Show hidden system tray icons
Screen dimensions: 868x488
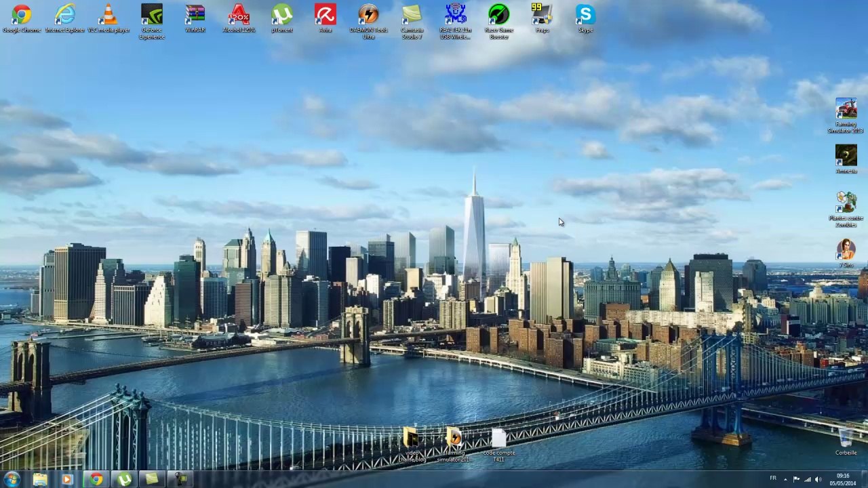coord(786,480)
